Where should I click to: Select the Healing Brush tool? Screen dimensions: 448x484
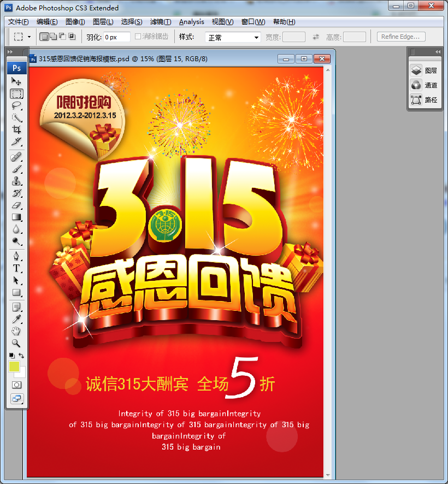(16, 157)
